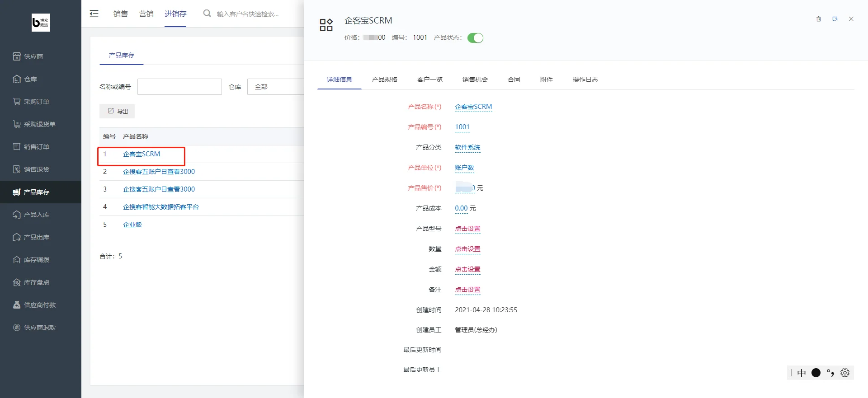The image size is (868, 398).
Task: Click IME settings gear icon
Action: pyautogui.click(x=845, y=373)
